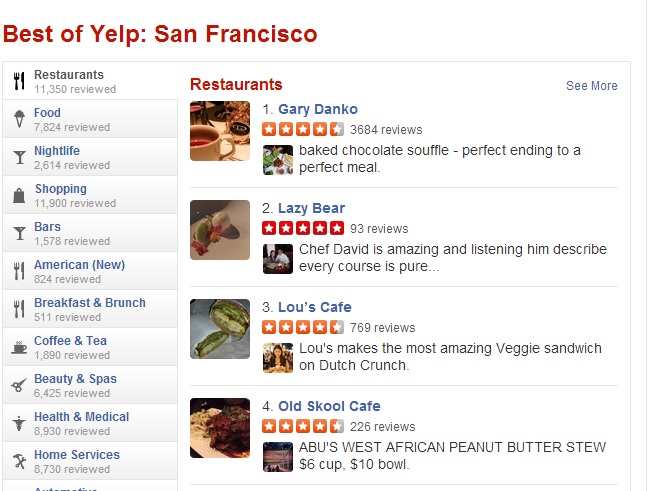
Task: Click the cocktail glass Nightlife icon
Action: [19, 158]
